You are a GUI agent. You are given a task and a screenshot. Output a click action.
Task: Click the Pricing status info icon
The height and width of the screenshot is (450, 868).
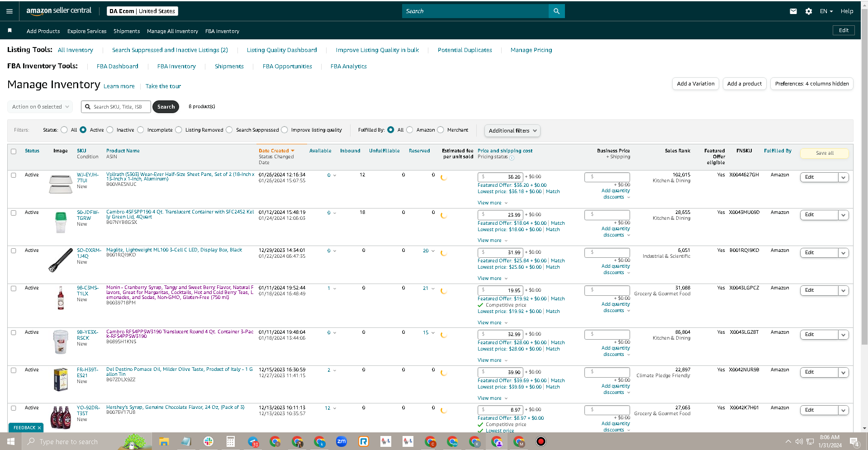[512, 158]
